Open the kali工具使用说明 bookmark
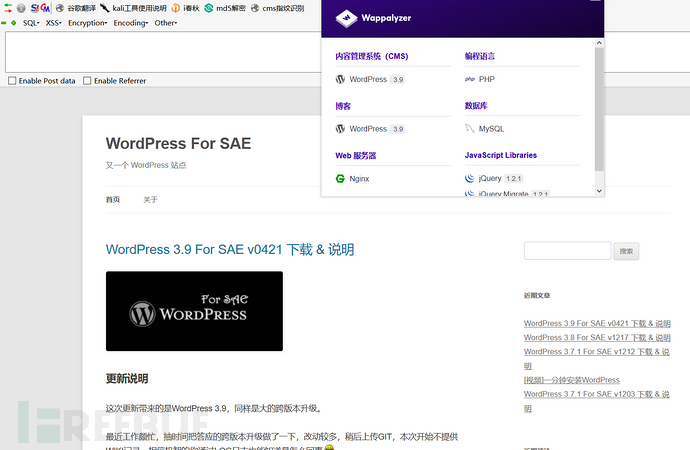The width and height of the screenshot is (690, 450). pyautogui.click(x=133, y=8)
